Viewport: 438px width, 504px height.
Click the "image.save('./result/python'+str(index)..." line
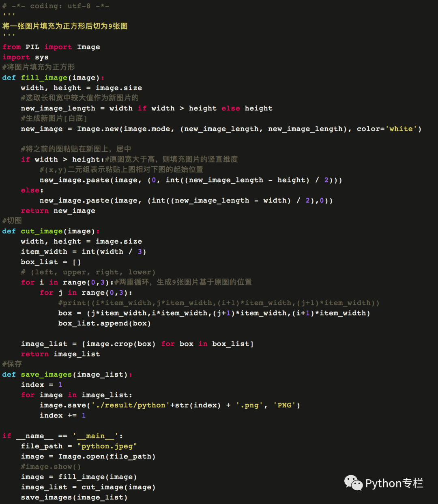[170, 405]
